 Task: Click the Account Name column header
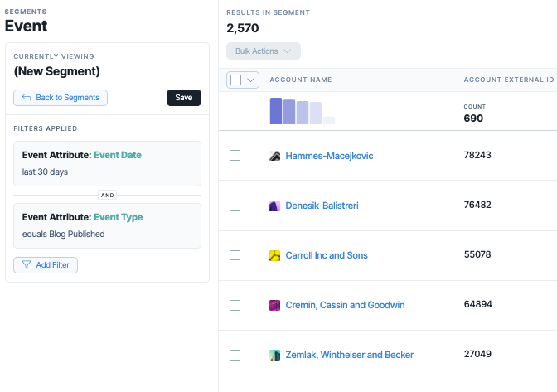tap(301, 80)
